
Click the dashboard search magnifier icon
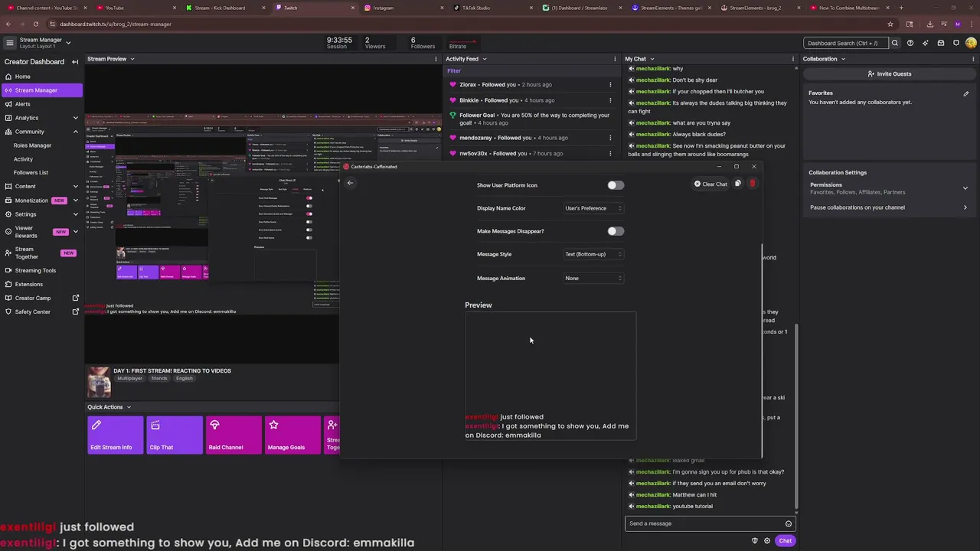(x=894, y=43)
